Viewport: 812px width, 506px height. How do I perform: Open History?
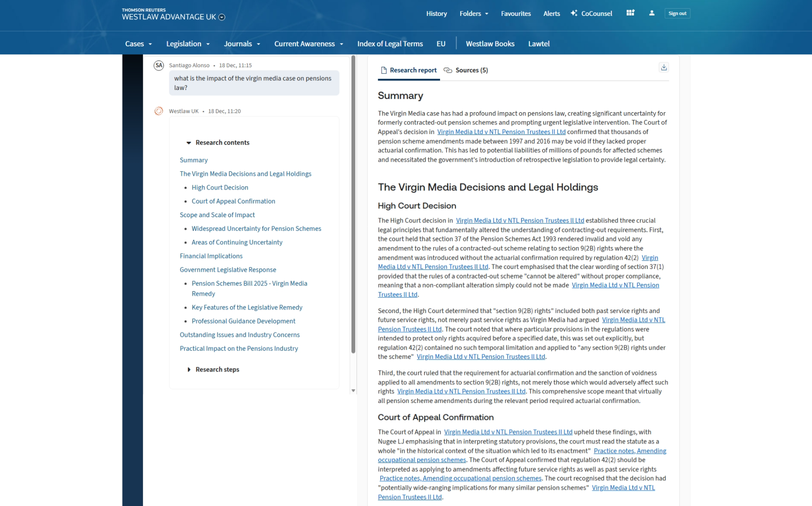pos(436,14)
